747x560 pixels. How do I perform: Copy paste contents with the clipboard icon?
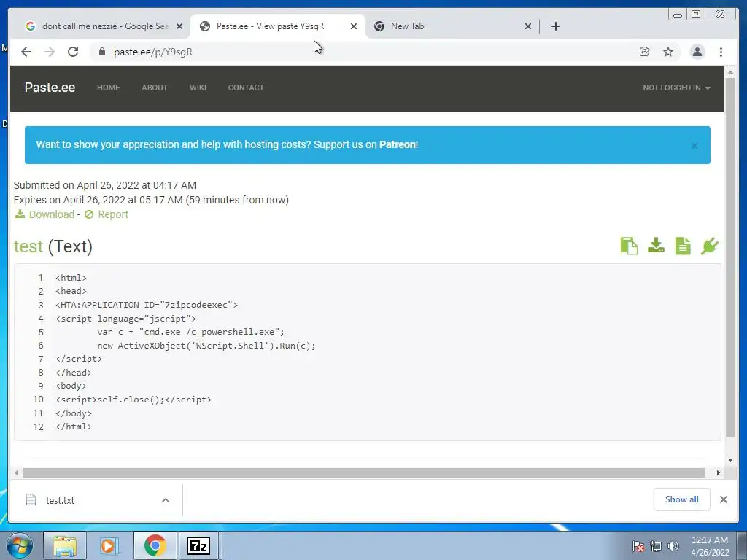(x=629, y=246)
